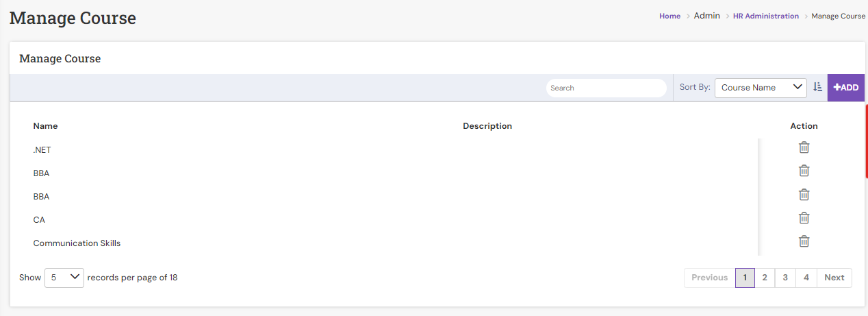Jump to page 2

tap(765, 278)
